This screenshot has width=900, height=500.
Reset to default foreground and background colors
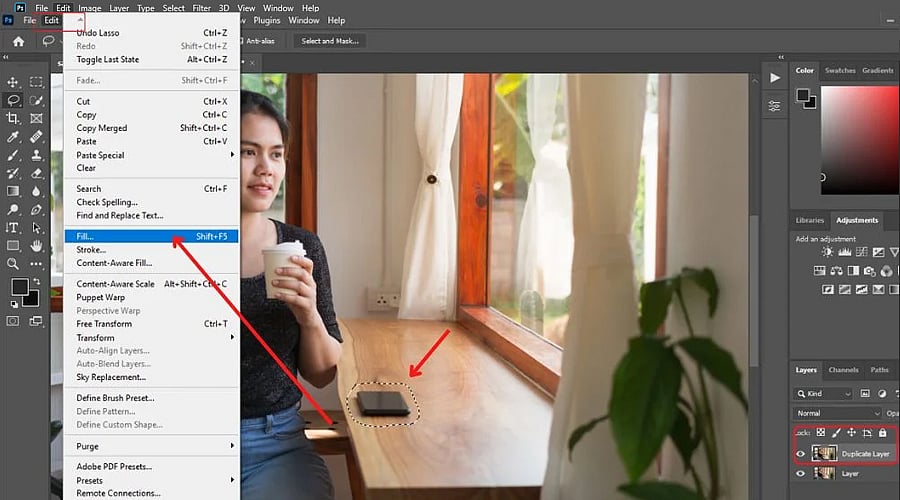coord(14,304)
